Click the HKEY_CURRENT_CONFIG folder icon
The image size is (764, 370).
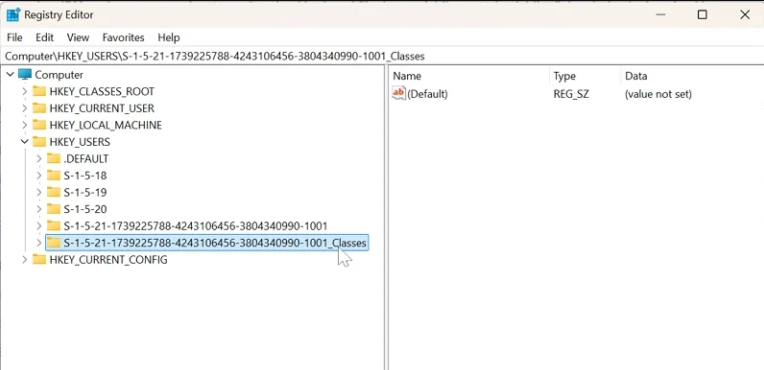(39, 259)
